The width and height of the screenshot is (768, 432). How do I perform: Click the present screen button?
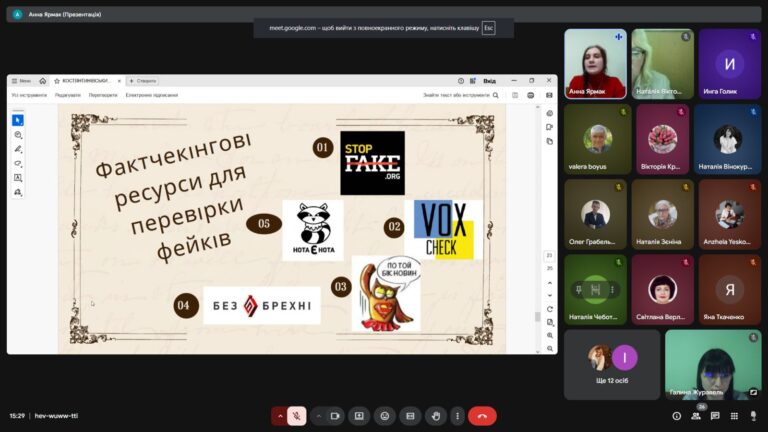359,416
